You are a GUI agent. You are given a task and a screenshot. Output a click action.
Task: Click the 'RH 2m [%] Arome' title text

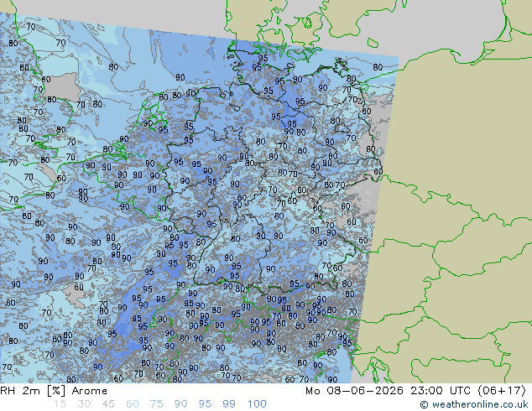pyautogui.click(x=54, y=391)
